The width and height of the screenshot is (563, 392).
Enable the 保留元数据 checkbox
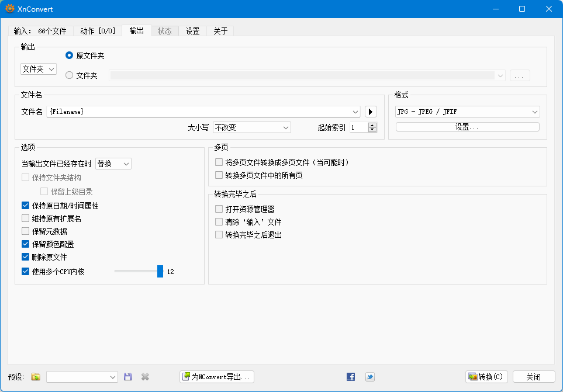25,231
